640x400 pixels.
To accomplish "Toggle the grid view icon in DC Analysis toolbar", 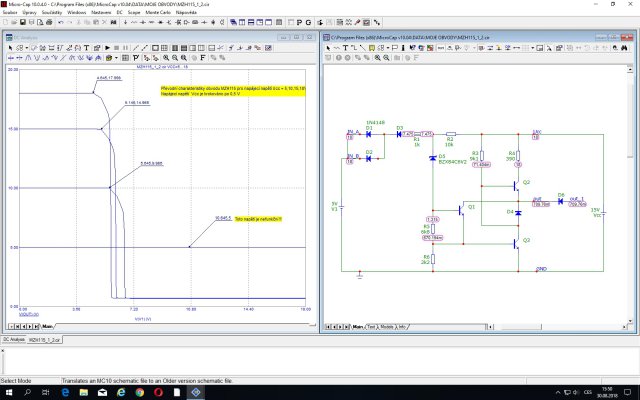I will pos(125,58).
